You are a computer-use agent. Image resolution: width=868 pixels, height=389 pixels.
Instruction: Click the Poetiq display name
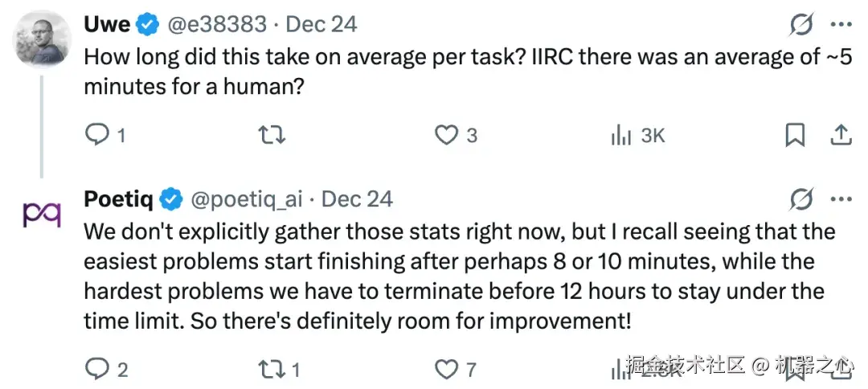(120, 199)
